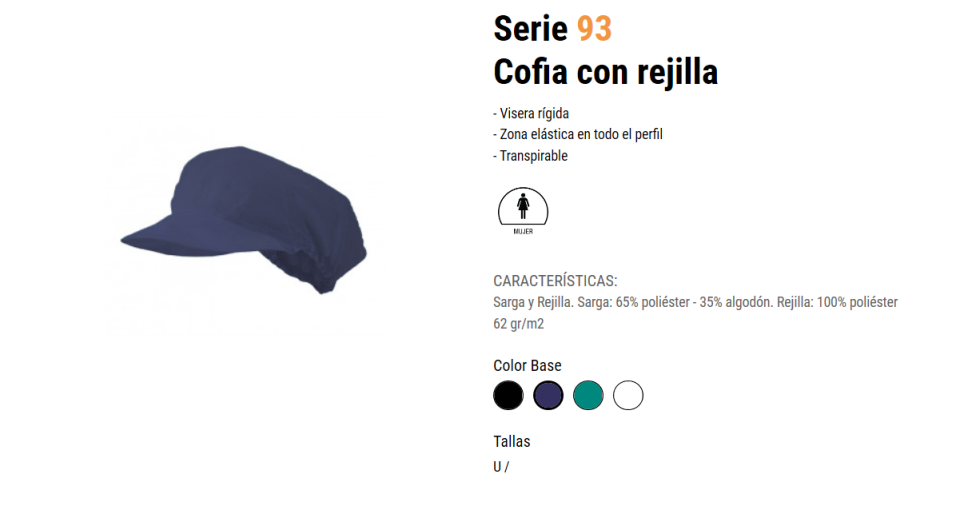Click the Color Base label

(x=527, y=365)
